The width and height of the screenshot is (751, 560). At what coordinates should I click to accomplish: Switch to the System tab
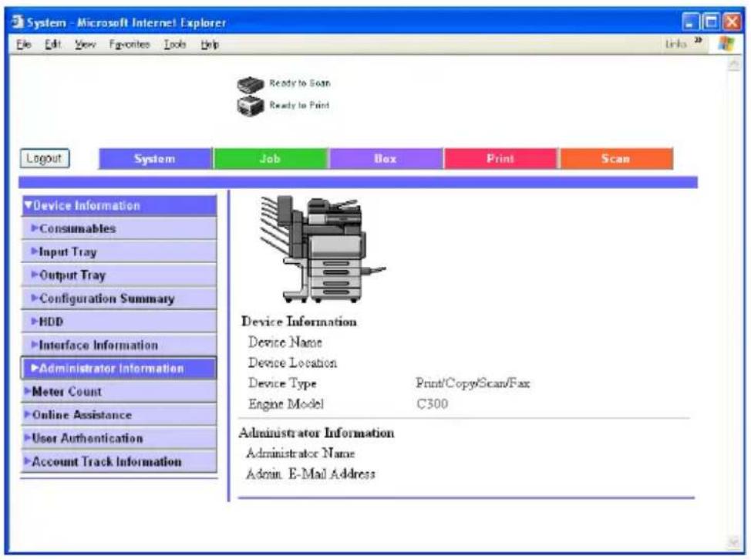(155, 159)
